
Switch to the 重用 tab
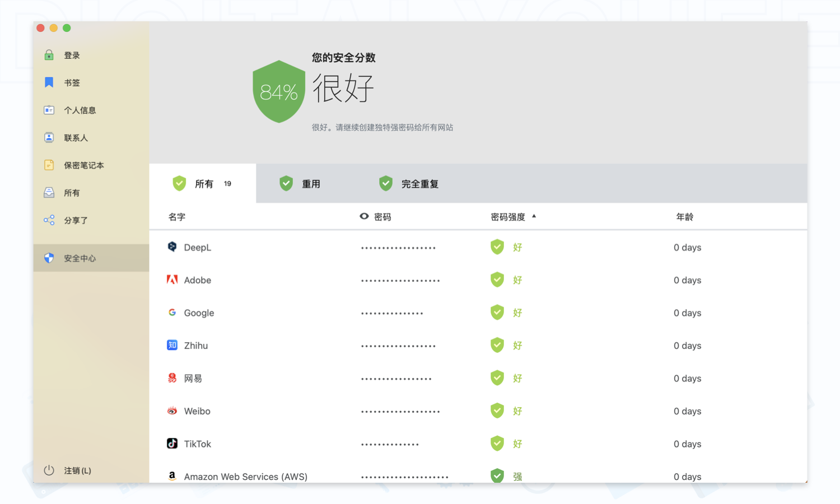pyautogui.click(x=300, y=184)
